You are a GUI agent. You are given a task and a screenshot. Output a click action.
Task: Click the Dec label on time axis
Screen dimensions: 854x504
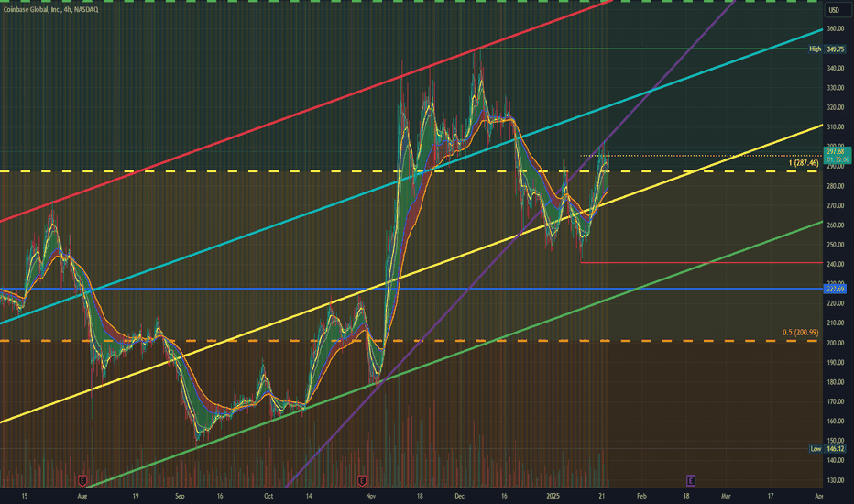tap(459, 496)
